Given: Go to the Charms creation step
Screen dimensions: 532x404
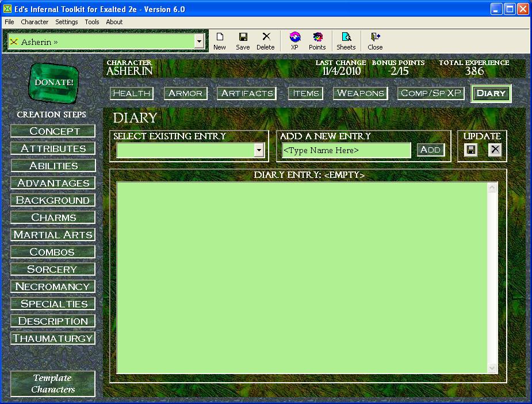Looking at the screenshot, I should click(x=53, y=218).
